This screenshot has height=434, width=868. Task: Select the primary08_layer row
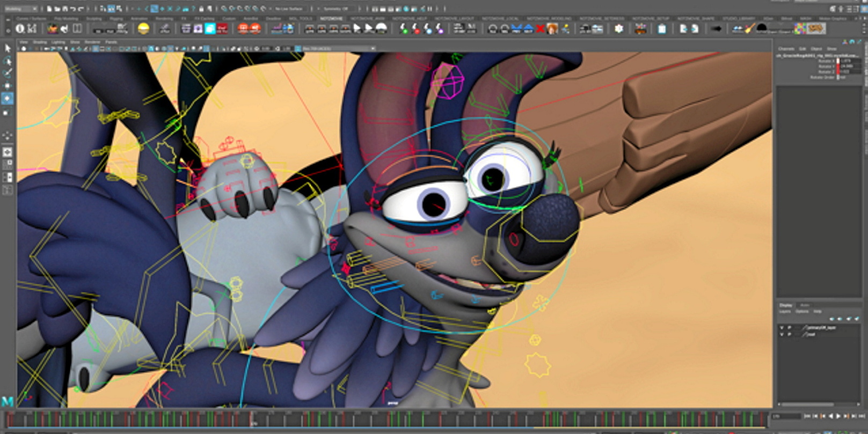coord(819,327)
